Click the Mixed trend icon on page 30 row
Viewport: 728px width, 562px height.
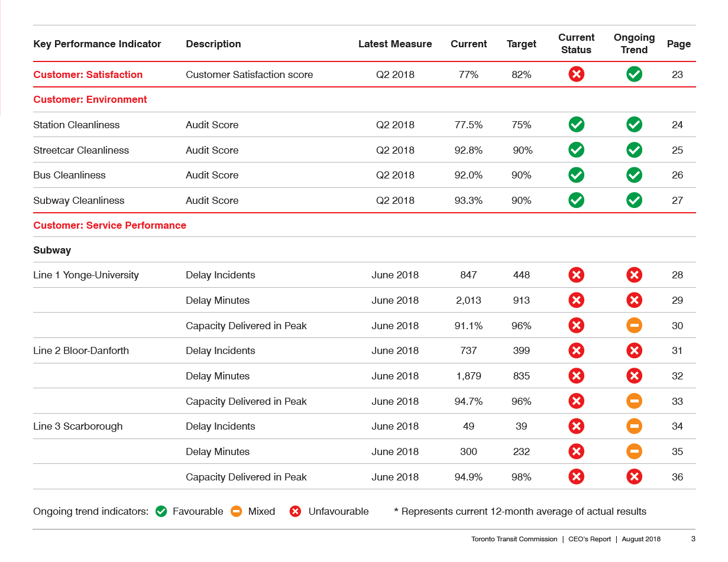[x=634, y=326]
